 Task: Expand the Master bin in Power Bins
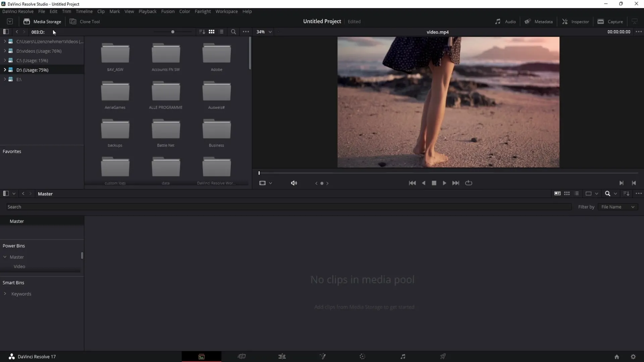[5, 257]
